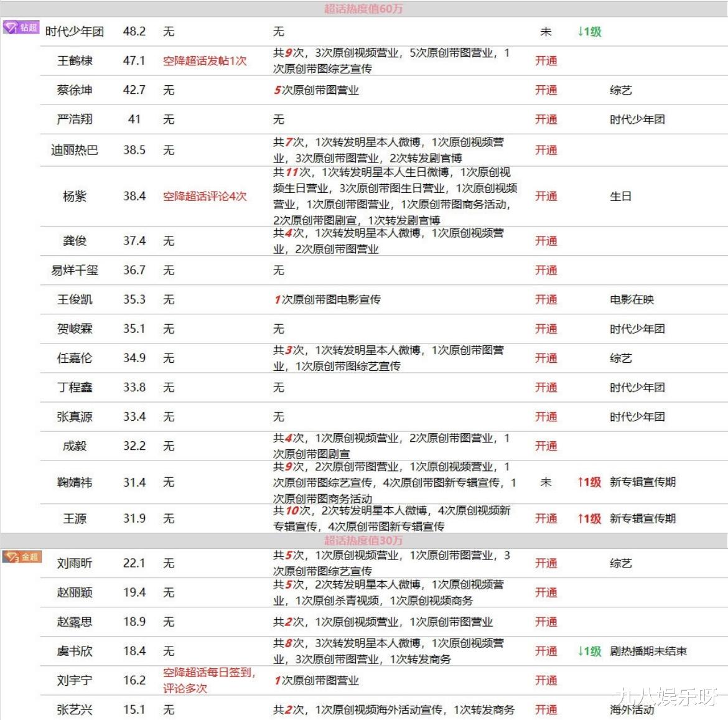Click remark 剧热播期未结束 in 虞书欣 row
The height and width of the screenshot is (720, 728).
(648, 651)
